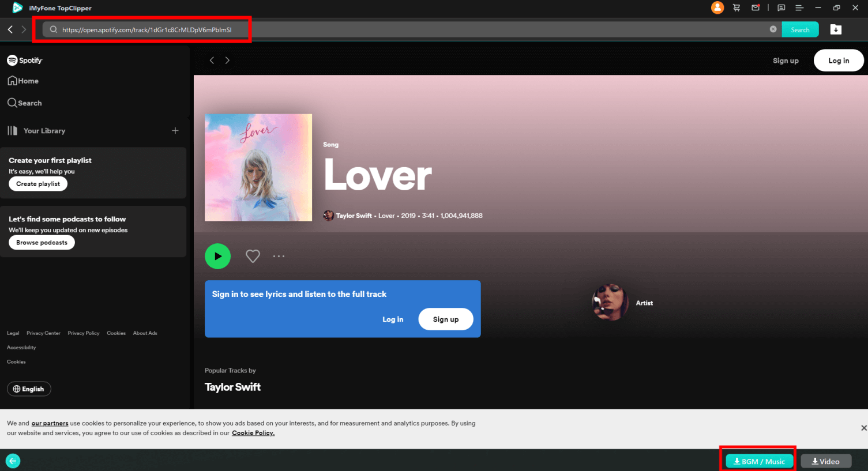Viewport: 868px width, 471px height.
Task: Click the Create playlist button
Action: [38, 184]
